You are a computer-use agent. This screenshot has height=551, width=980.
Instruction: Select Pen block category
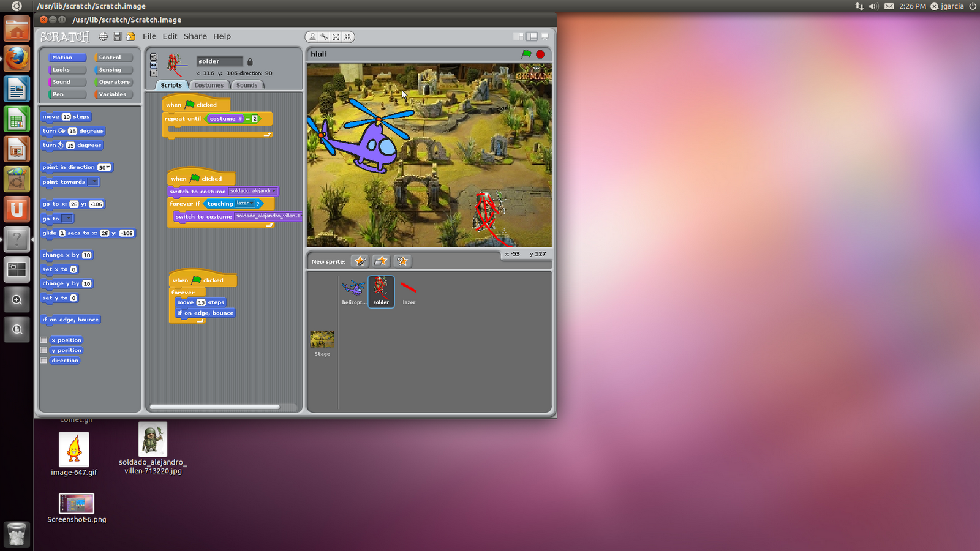67,94
